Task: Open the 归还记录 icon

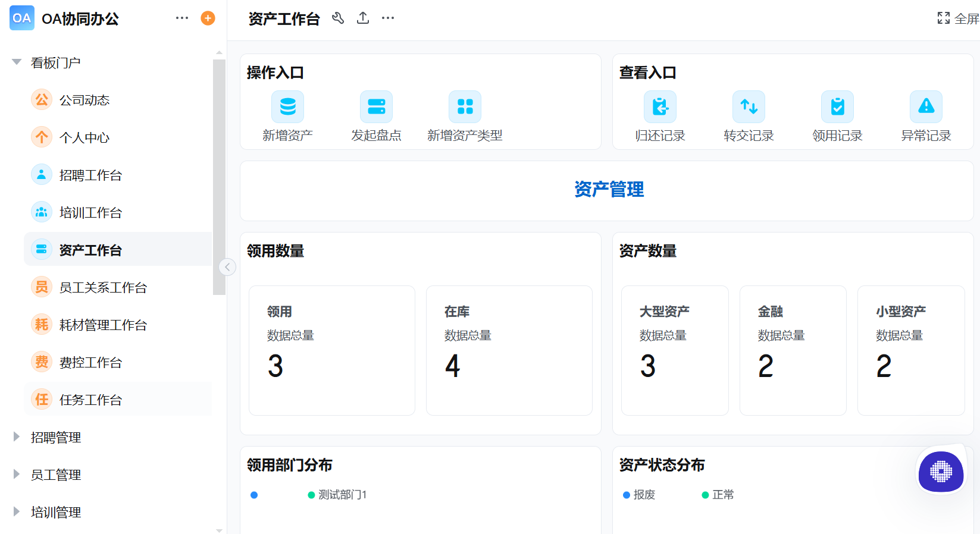Action: tap(660, 106)
